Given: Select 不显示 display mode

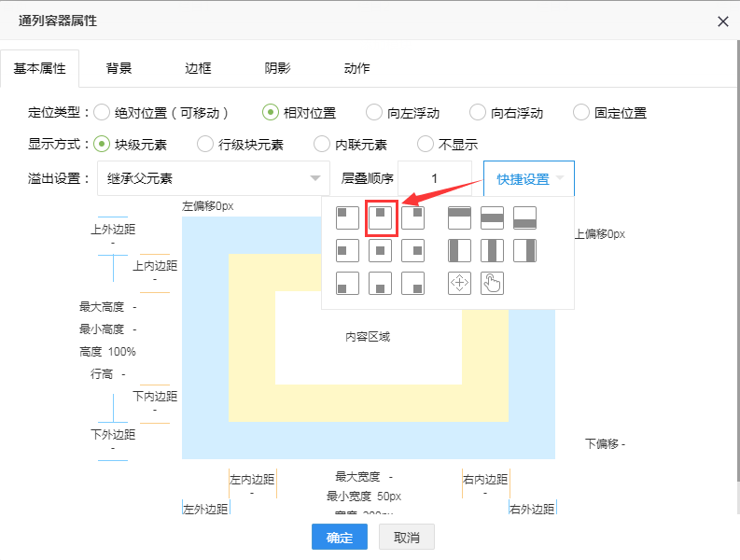Looking at the screenshot, I should (426, 145).
